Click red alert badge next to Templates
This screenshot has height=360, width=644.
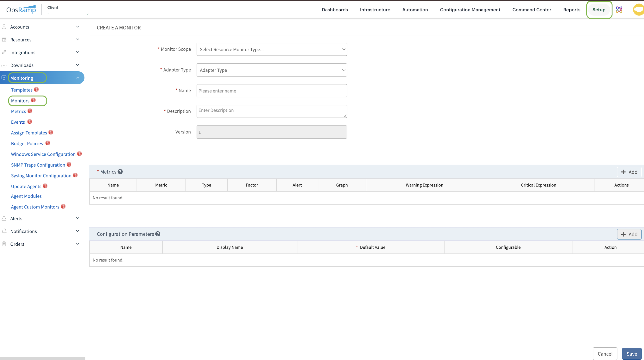point(36,90)
